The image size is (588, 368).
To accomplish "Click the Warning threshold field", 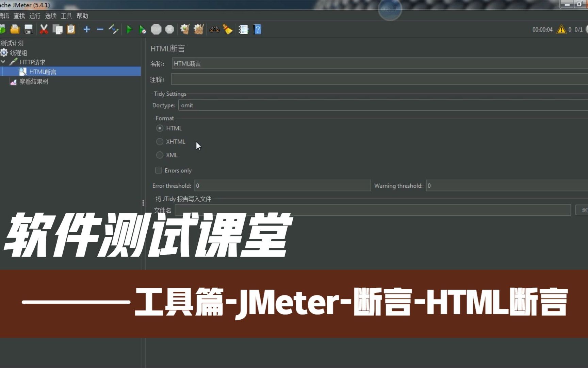I will tap(507, 186).
